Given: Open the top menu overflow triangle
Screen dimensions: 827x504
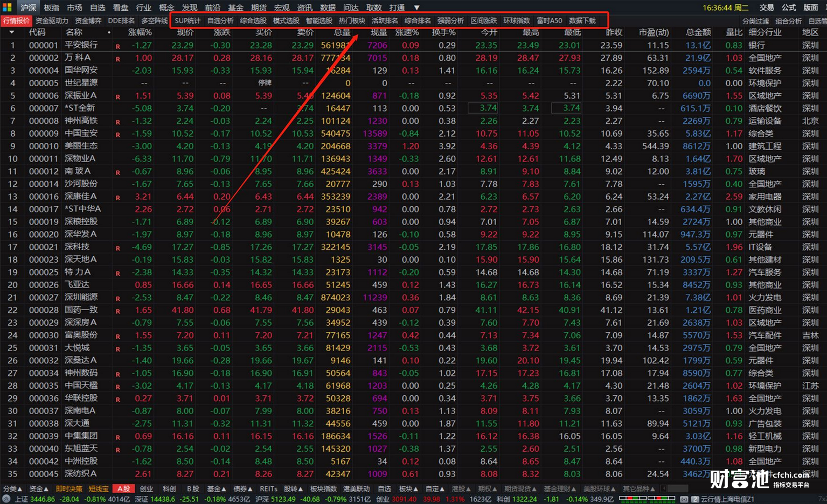Looking at the screenshot, I should (x=416, y=8).
